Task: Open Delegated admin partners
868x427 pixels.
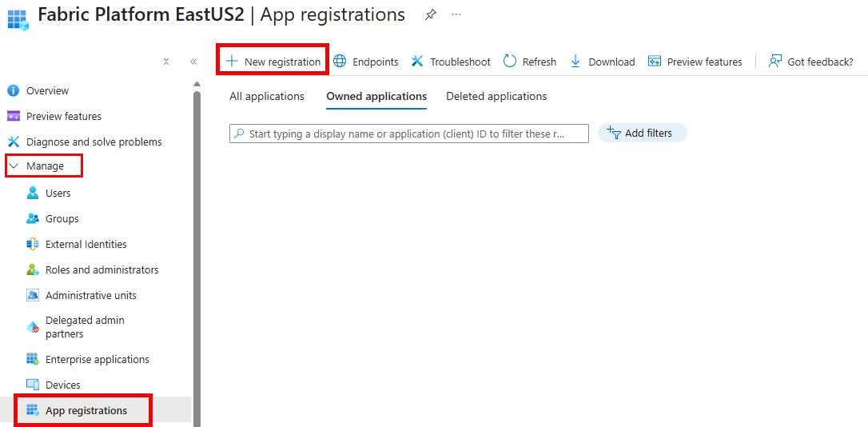Action: 85,327
